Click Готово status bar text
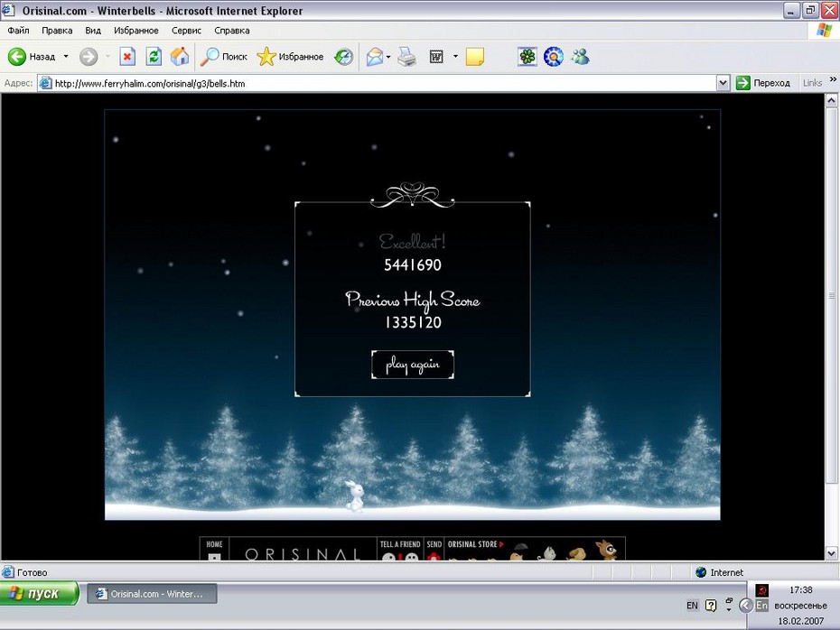This screenshot has height=630, width=840. 33,572
